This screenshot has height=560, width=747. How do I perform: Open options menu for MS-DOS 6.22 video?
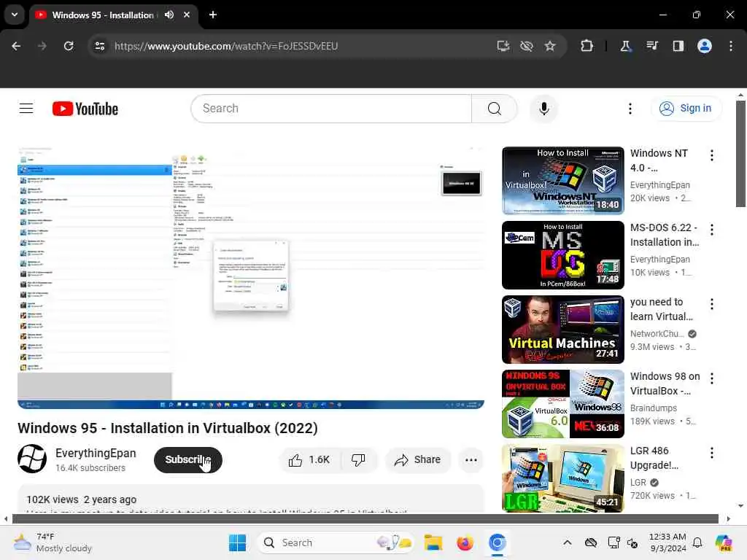[711, 230]
